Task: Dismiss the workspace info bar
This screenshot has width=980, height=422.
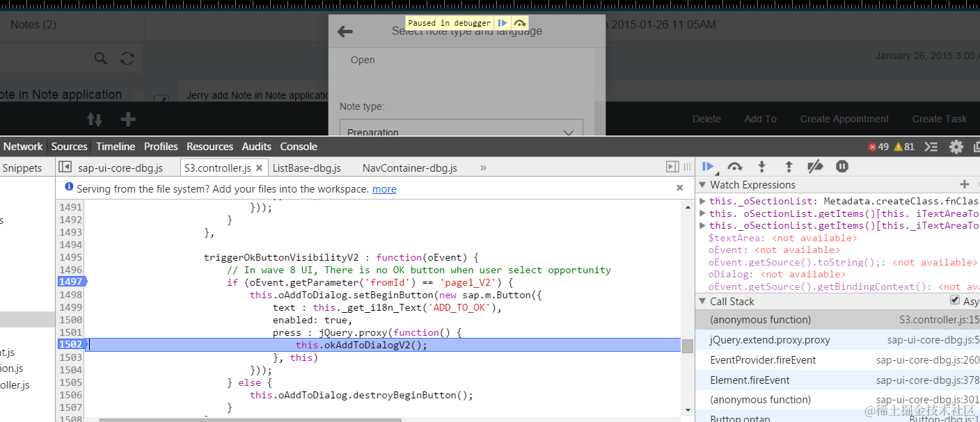Action: (680, 188)
